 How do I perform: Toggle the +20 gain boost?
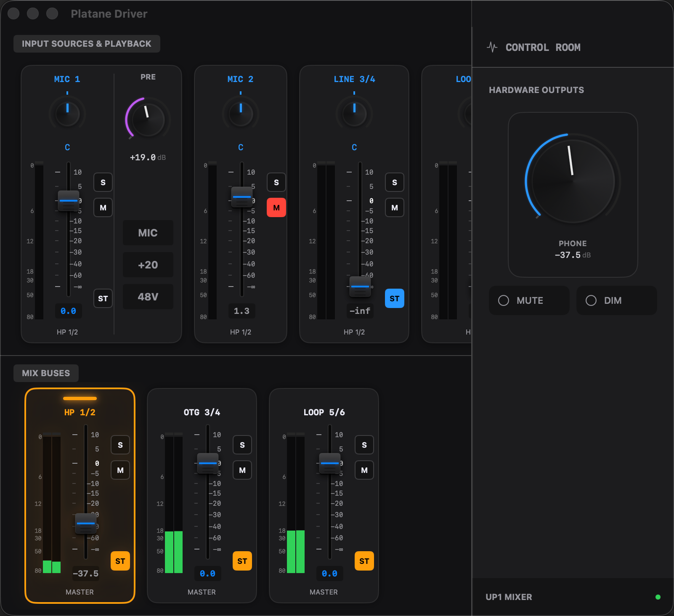[148, 265]
